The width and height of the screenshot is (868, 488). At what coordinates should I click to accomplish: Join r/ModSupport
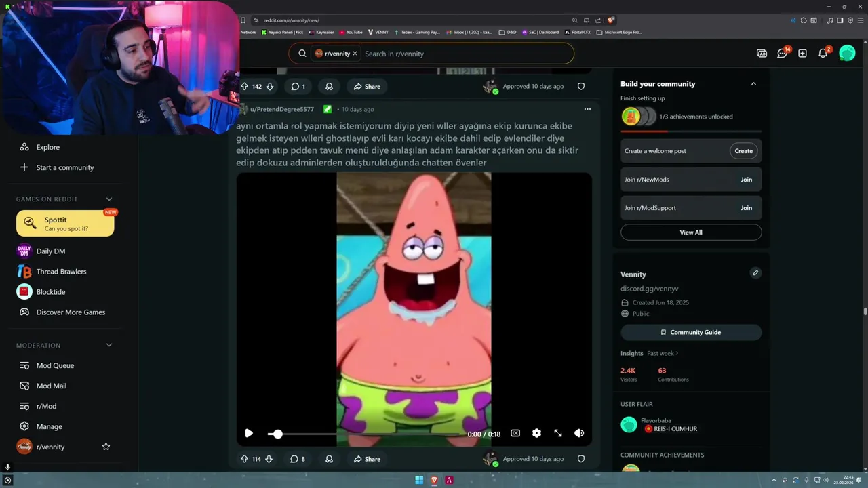pos(746,208)
